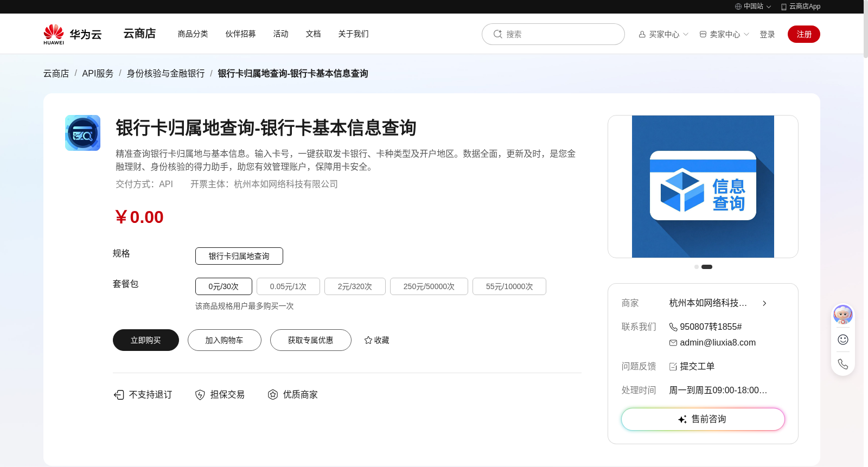The image size is (868, 467).
Task: Show second carousel image indicator
Action: coord(707,267)
